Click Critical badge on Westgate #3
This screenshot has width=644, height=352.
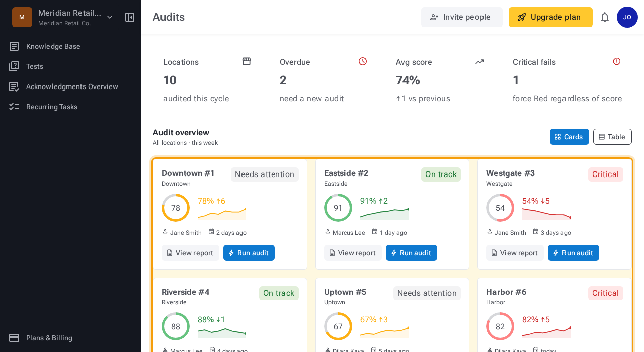pyautogui.click(x=606, y=174)
